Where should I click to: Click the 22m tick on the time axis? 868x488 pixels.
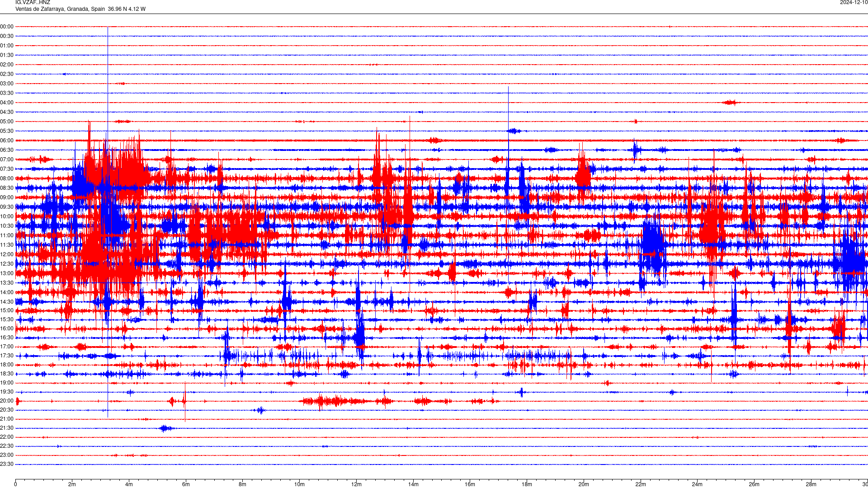point(641,484)
